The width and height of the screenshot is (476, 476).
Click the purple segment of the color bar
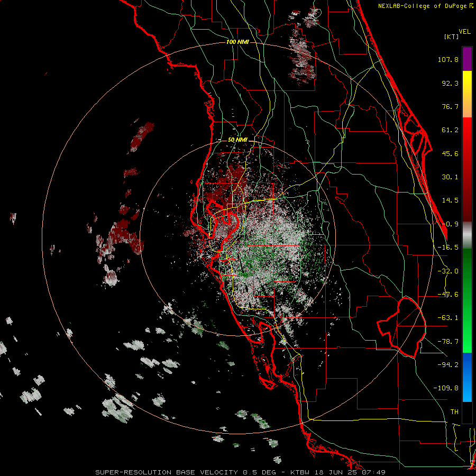(467, 59)
